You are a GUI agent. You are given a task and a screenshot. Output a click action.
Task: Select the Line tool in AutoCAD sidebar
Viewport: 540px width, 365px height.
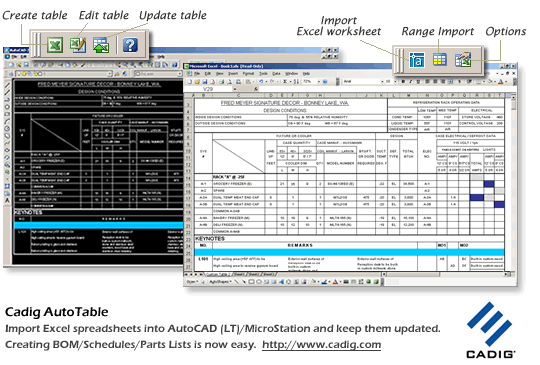click(x=7, y=85)
